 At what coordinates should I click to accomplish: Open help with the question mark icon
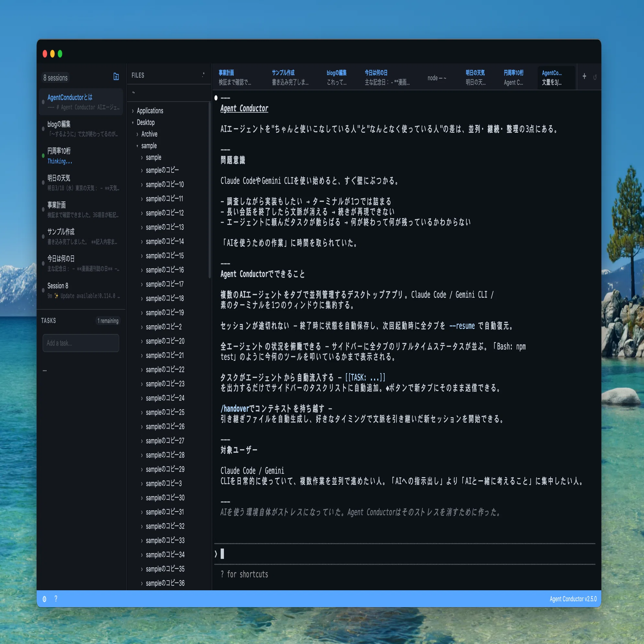(x=56, y=599)
